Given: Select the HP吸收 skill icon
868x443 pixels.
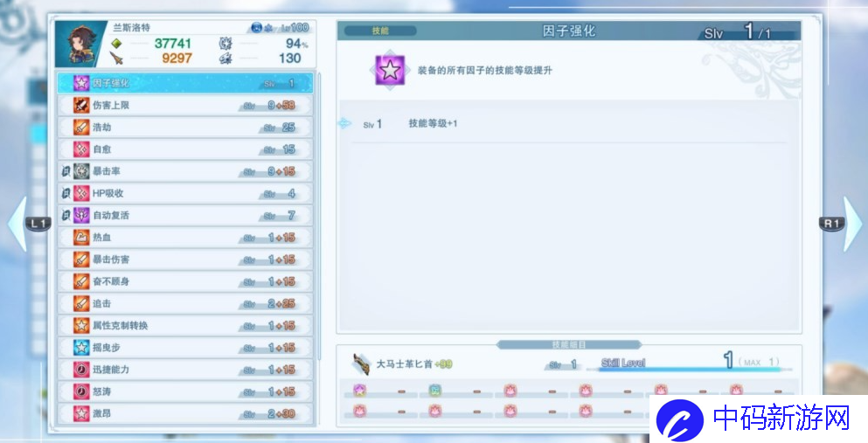Looking at the screenshot, I should (x=81, y=194).
